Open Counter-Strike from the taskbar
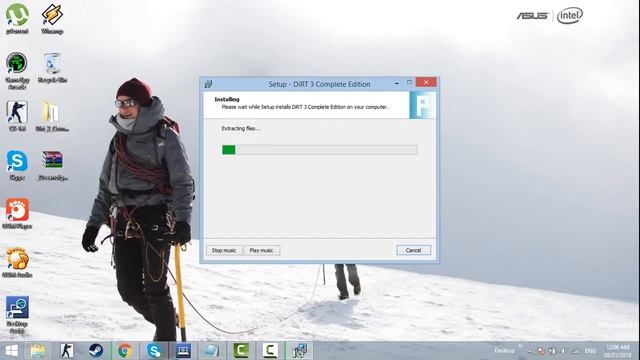The width and height of the screenshot is (640, 360). coord(67,351)
